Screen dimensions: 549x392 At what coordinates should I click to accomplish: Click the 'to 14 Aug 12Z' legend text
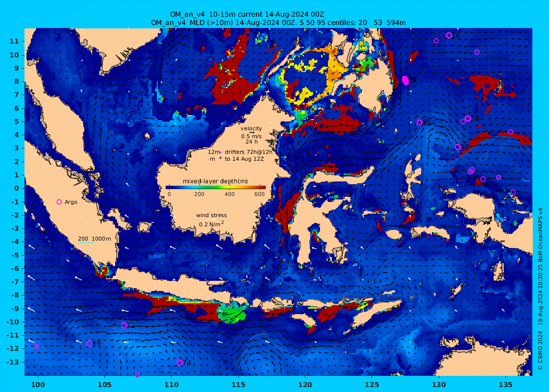tap(245, 159)
